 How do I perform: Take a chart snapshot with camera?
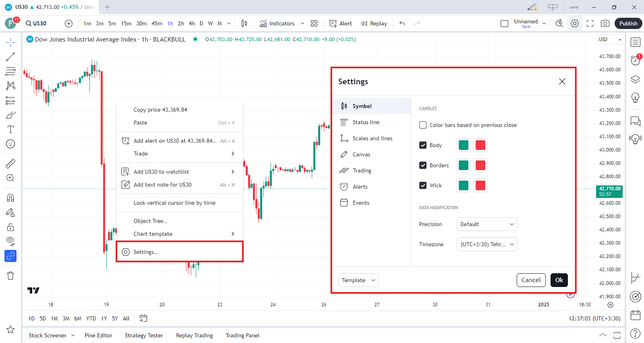(605, 23)
